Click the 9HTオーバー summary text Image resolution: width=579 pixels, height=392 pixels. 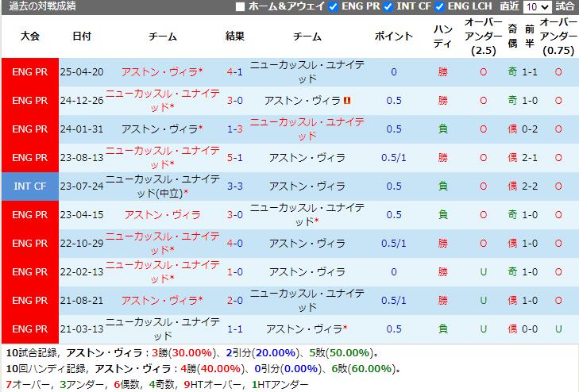click(x=215, y=385)
